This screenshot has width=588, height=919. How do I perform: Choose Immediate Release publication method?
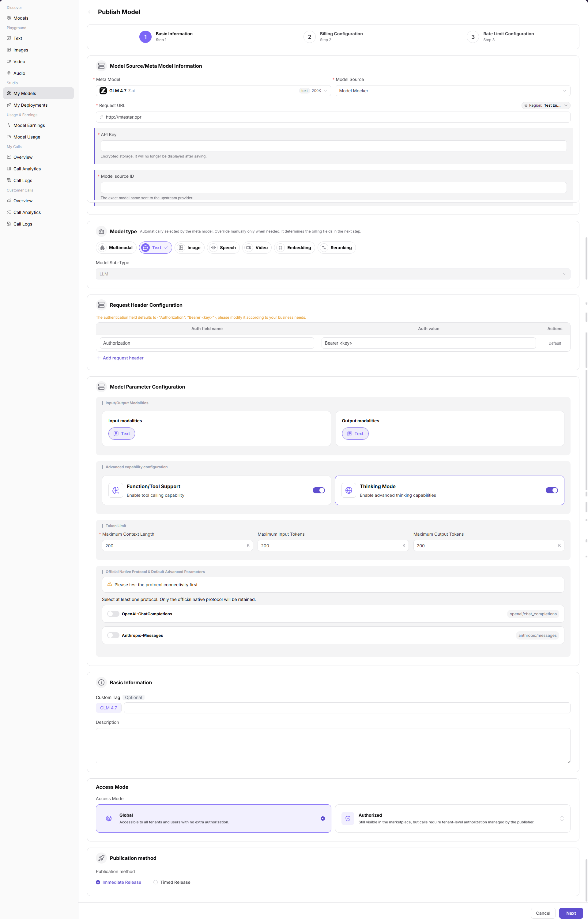pyautogui.click(x=118, y=882)
